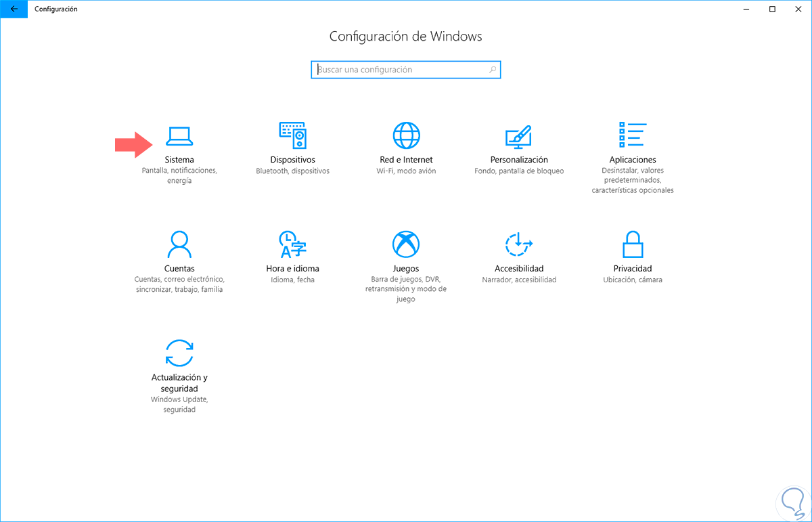
Task: Select the Personalización label
Action: tap(519, 160)
